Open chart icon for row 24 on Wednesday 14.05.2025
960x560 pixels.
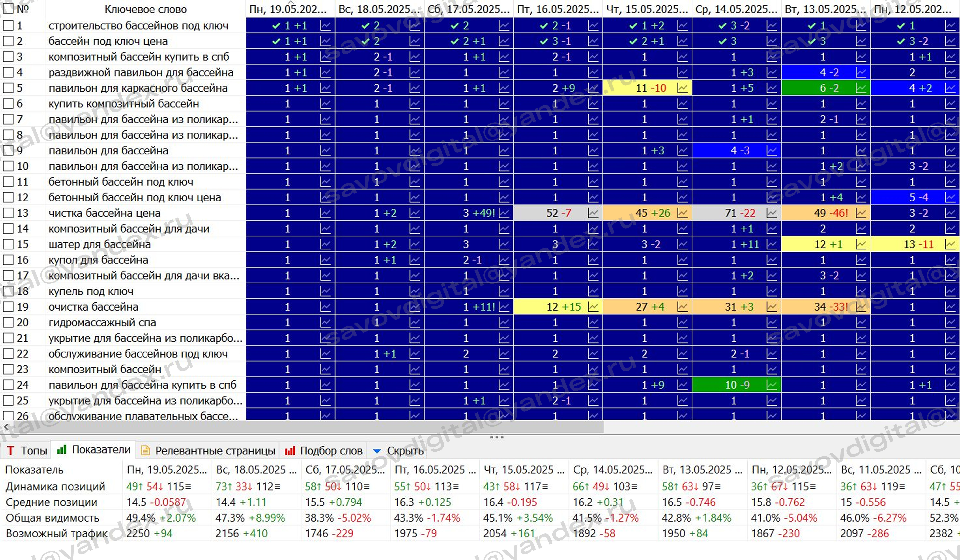pos(772,385)
